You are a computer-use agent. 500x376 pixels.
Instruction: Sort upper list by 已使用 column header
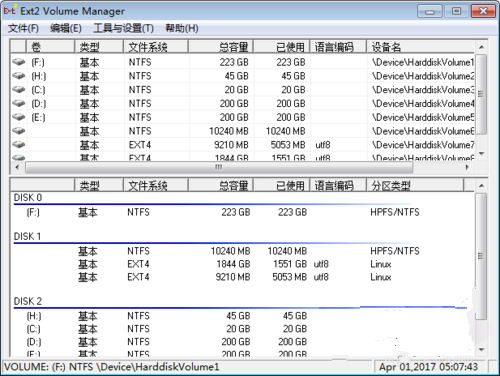pyautogui.click(x=281, y=47)
